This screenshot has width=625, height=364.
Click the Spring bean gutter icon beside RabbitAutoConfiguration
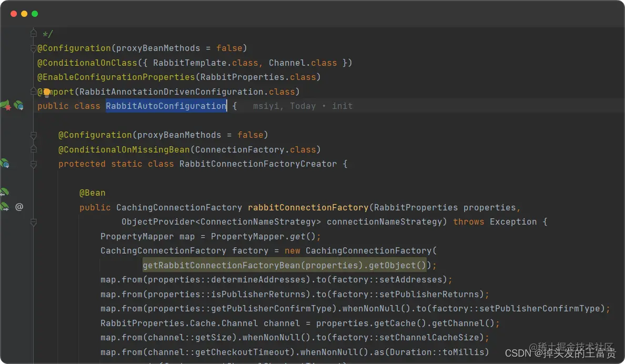point(19,106)
